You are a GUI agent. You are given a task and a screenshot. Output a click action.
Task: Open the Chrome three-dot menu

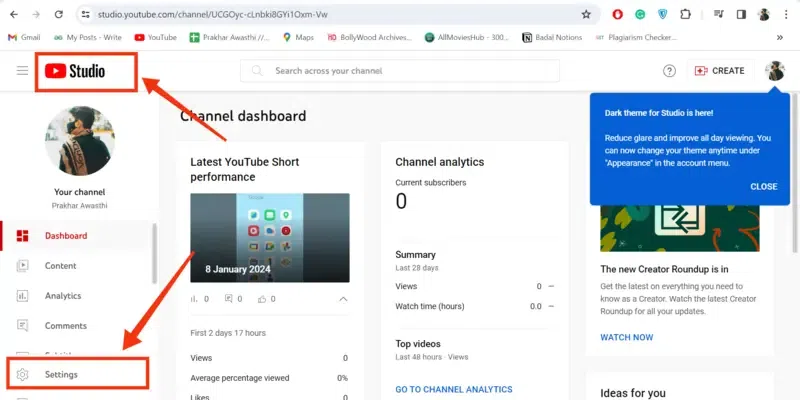click(786, 15)
